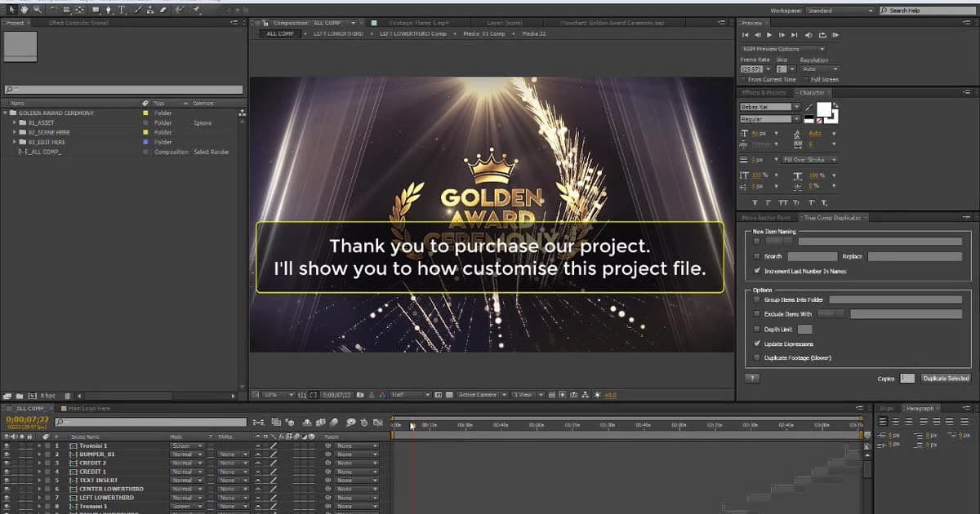This screenshot has height=514, width=980.
Task: Select the Horizontal Type tool
Action: 122,10
